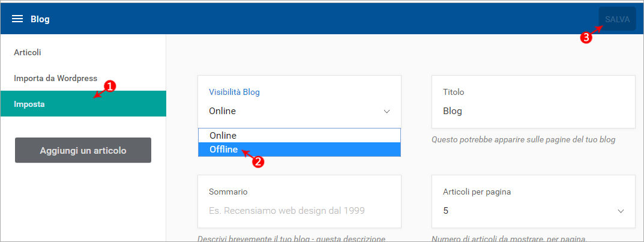Click the Articoli per pagina label

(x=477, y=192)
